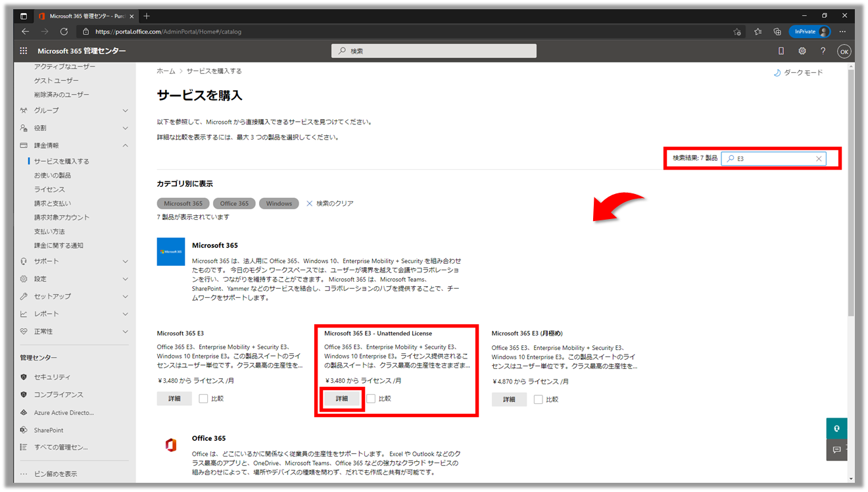Open the settings gear in the header

tap(802, 51)
